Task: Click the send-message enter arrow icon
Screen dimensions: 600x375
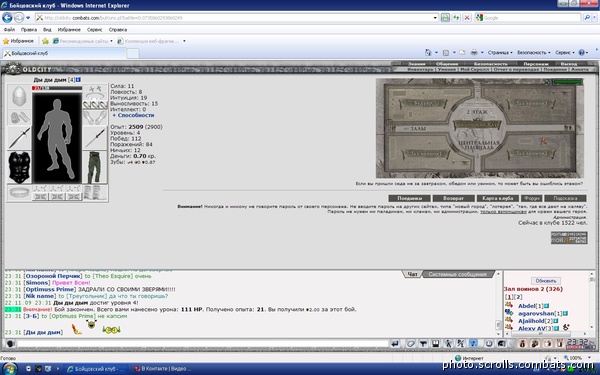Action: coord(395,344)
